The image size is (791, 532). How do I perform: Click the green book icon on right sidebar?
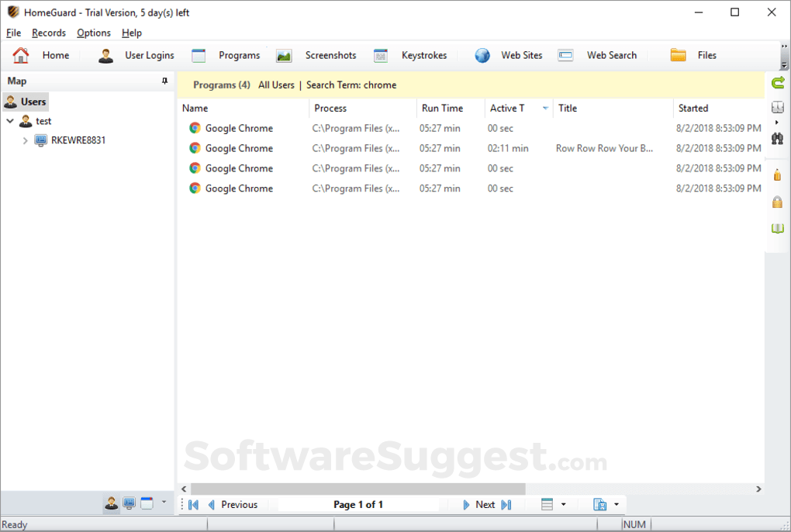click(777, 227)
